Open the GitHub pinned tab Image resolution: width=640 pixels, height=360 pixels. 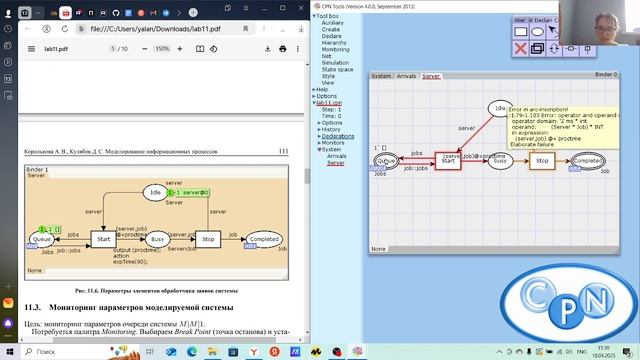click(x=116, y=13)
